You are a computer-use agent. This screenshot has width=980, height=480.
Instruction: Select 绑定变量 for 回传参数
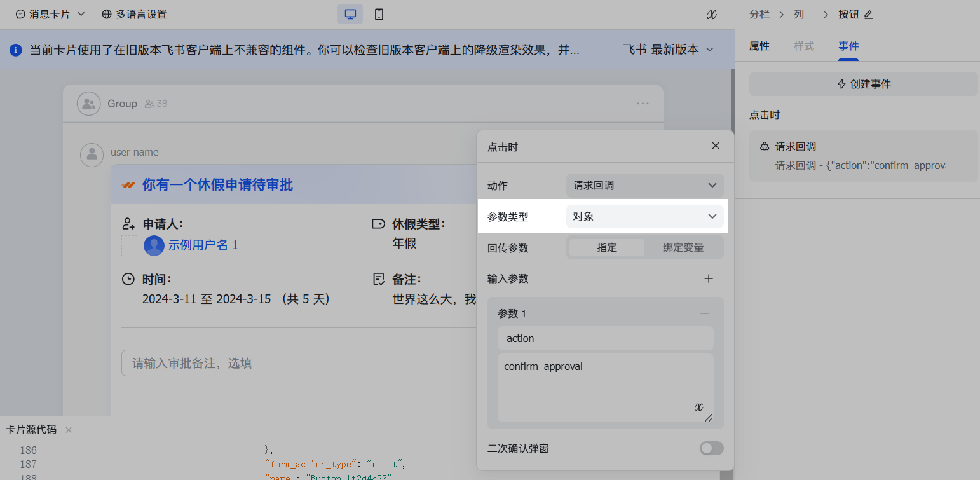pos(683,248)
